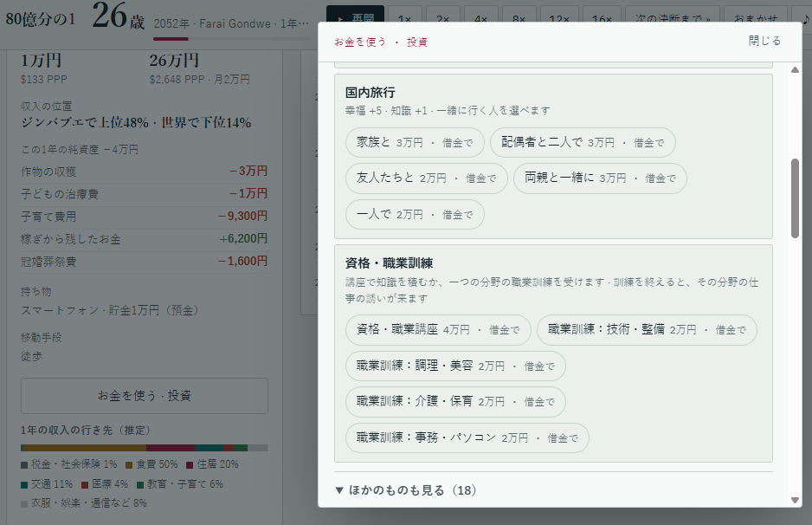Expand ほかのものも見る (18) list

[x=406, y=490]
